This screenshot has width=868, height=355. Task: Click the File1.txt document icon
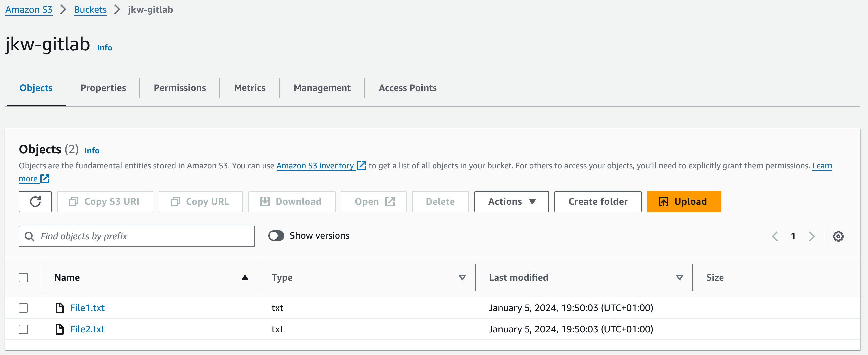click(x=60, y=308)
